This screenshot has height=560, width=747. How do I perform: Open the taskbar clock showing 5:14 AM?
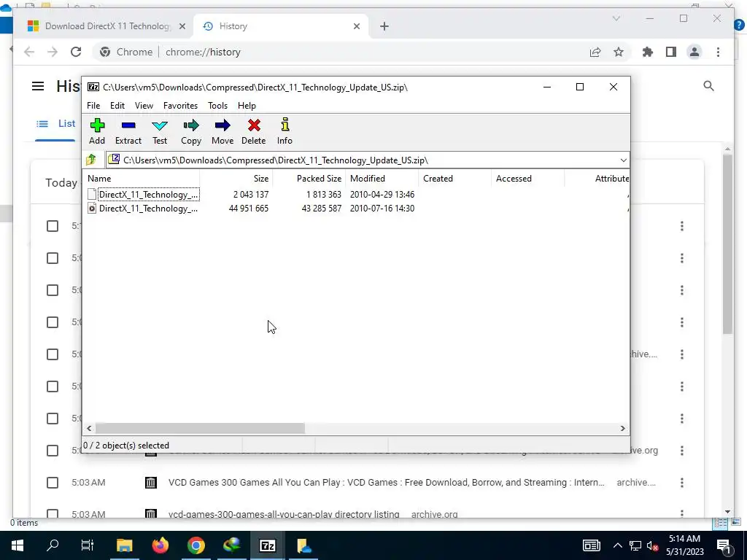pos(684,545)
